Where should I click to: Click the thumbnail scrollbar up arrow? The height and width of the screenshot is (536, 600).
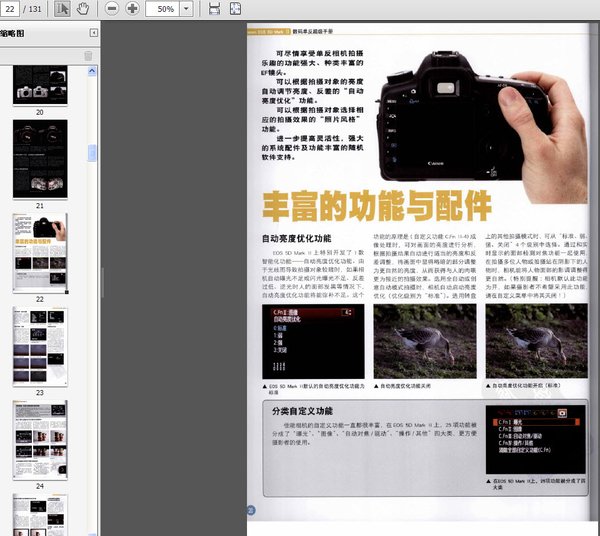pyautogui.click(x=92, y=71)
